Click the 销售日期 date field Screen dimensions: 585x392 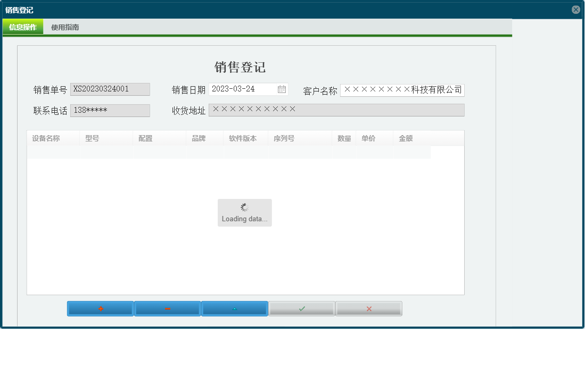coord(242,89)
